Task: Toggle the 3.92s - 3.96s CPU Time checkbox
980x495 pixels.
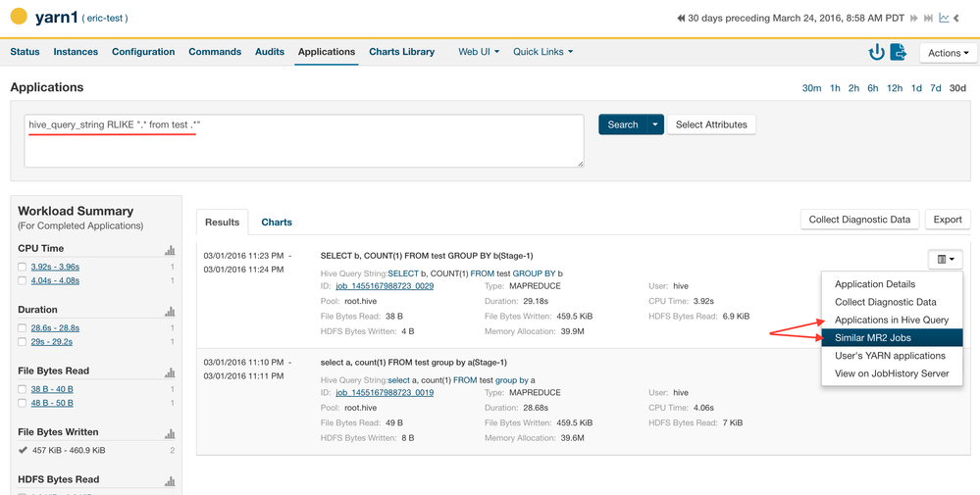Action: pos(23,268)
